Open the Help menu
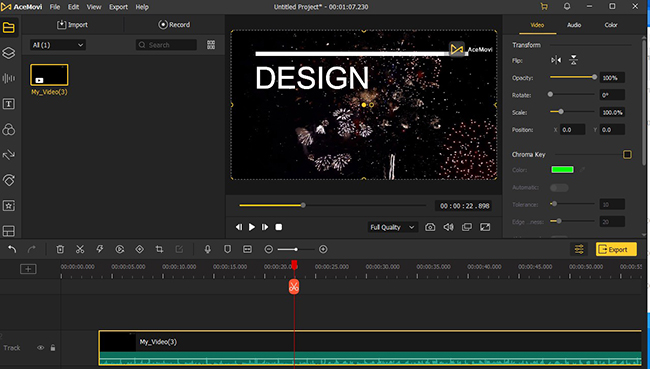Screen dimensions: 650x369 coord(142,7)
